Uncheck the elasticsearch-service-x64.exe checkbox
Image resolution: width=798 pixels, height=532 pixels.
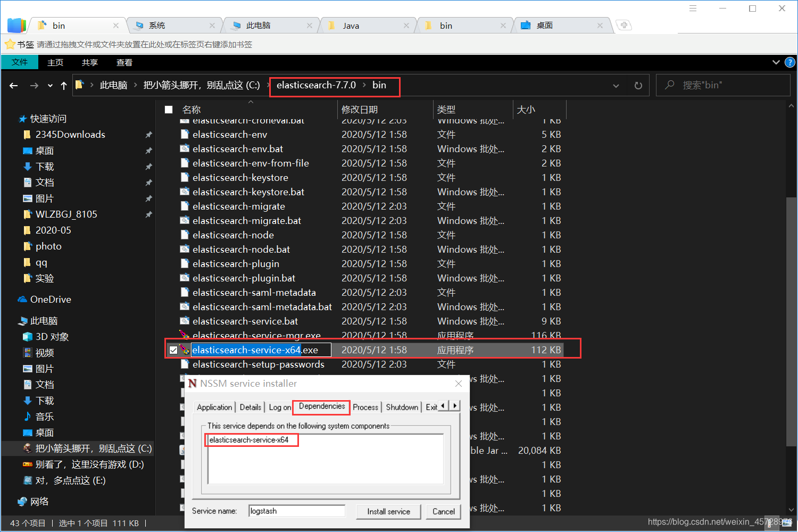click(173, 350)
